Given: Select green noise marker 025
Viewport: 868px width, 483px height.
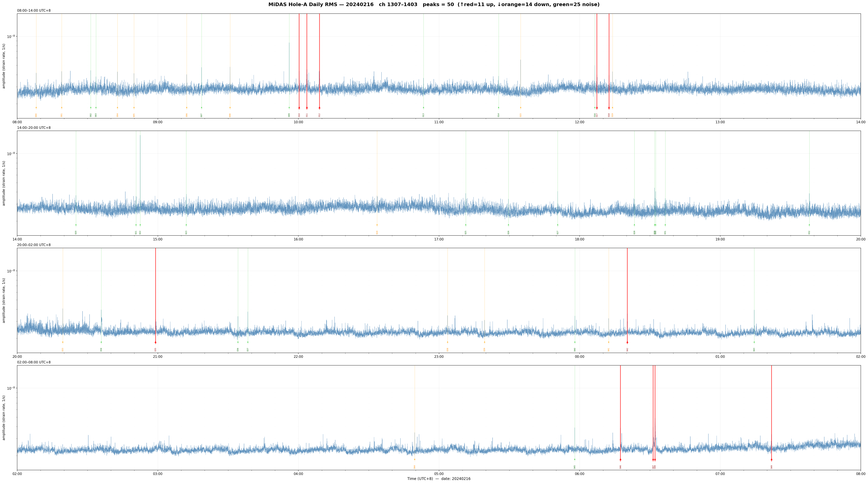Looking at the screenshot, I should coord(466,225).
